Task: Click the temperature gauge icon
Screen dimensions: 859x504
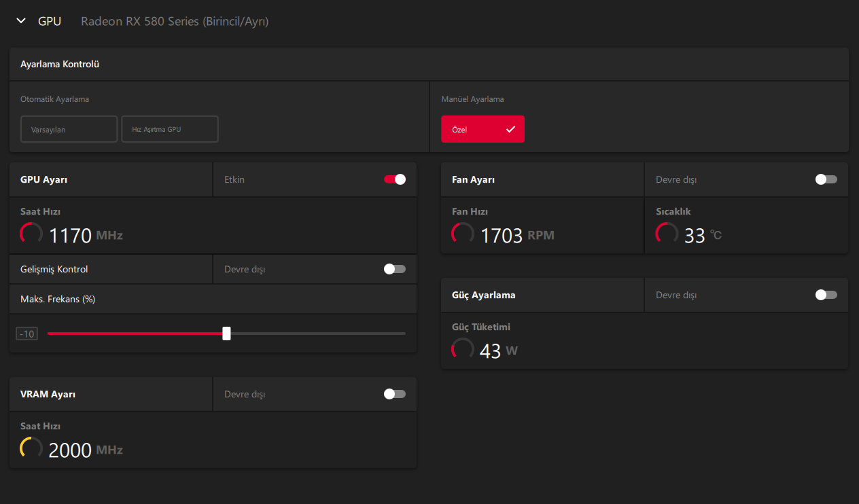Action: point(667,234)
